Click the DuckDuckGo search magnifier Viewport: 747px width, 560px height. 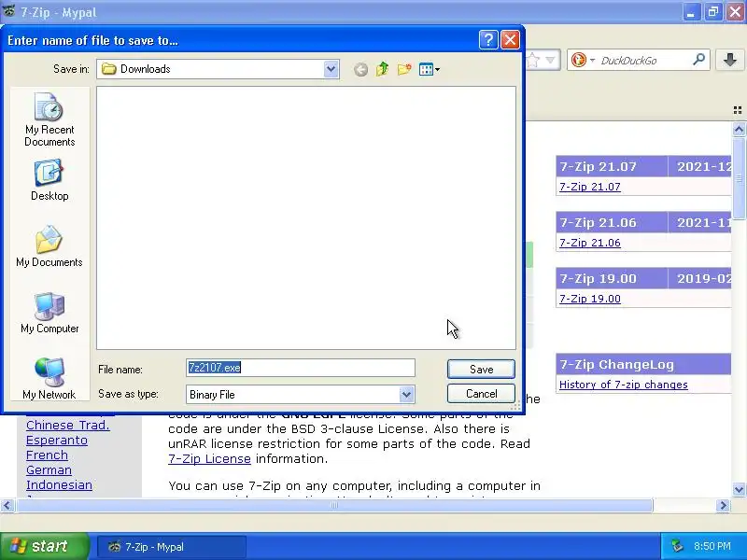coord(698,60)
